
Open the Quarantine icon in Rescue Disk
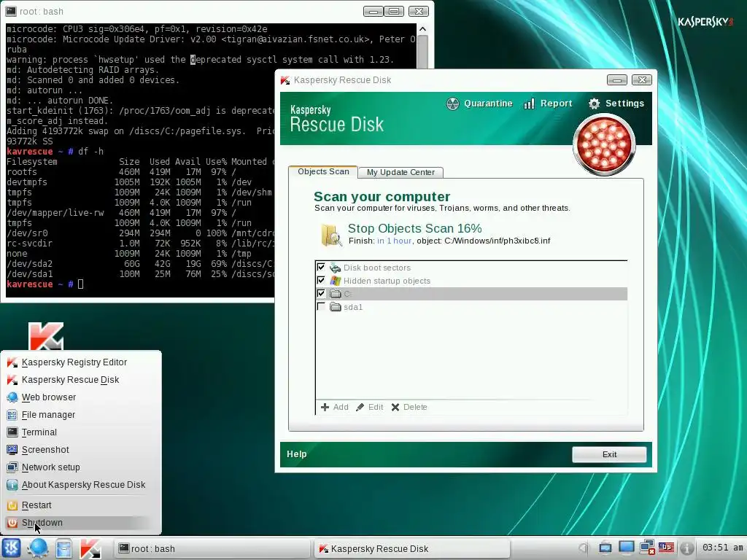click(452, 104)
